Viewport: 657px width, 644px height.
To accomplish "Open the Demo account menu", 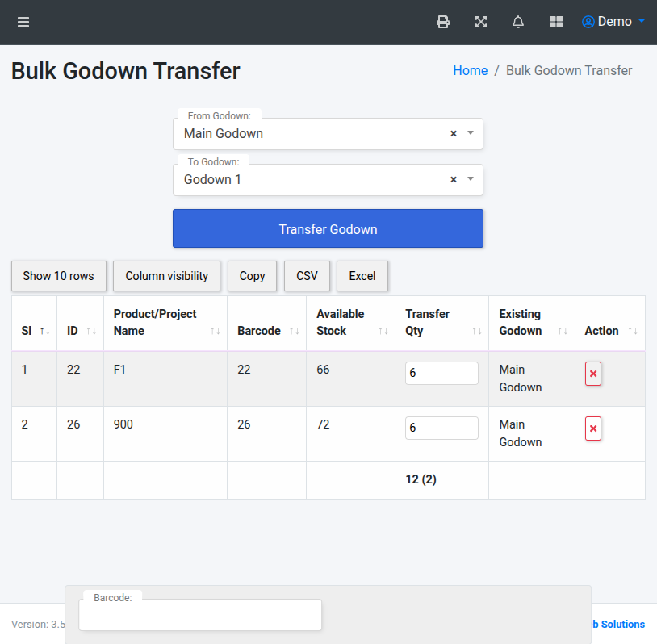I will click(612, 22).
